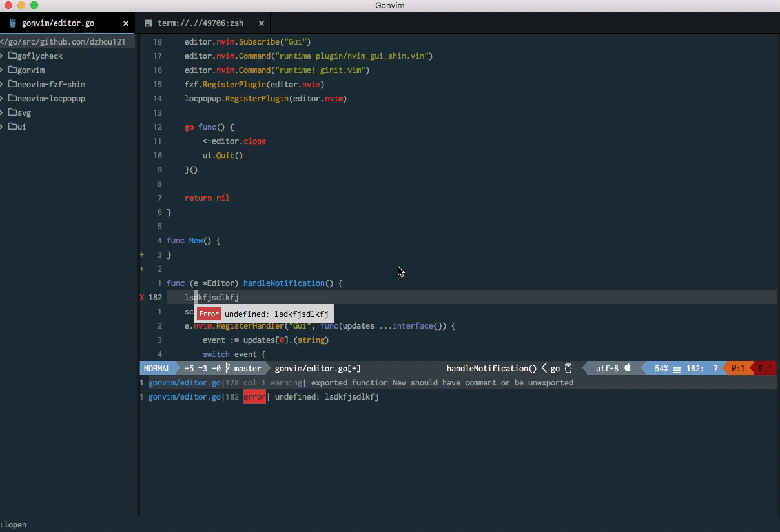Expand the goflycheck folder arrow

[2, 56]
